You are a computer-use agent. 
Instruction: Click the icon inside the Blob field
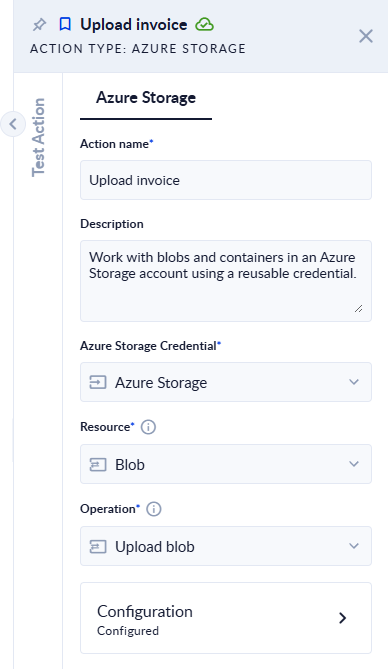98,464
